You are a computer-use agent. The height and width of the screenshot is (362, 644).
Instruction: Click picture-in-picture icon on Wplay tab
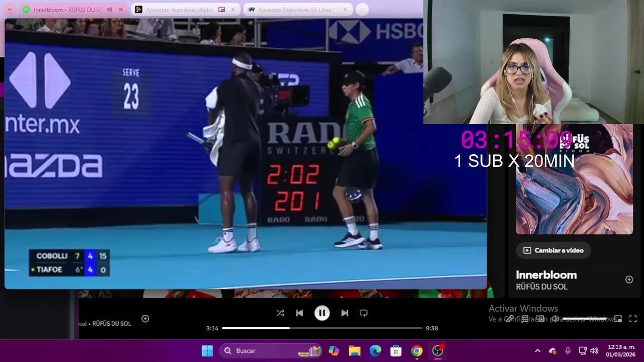pyautogui.click(x=222, y=10)
